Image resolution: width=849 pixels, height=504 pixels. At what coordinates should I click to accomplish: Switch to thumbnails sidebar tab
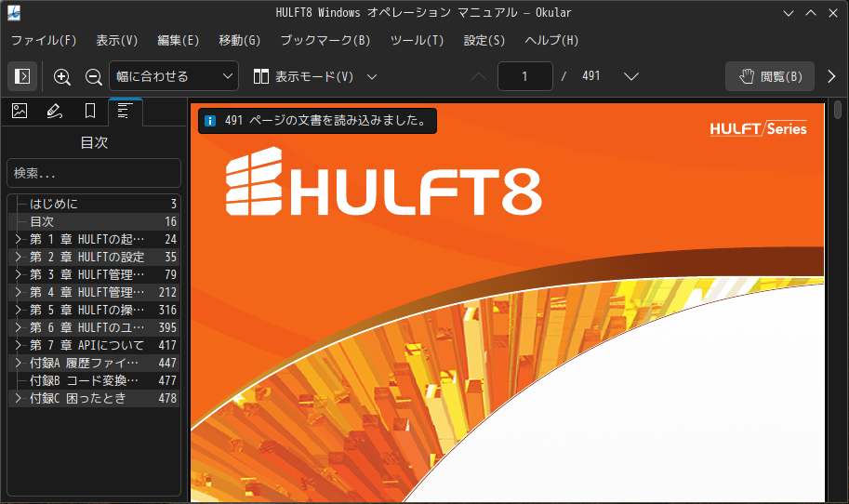pyautogui.click(x=20, y=111)
